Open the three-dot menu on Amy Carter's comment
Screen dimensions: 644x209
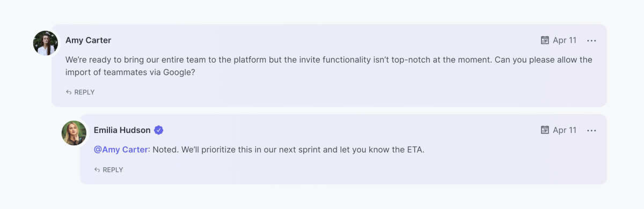591,41
